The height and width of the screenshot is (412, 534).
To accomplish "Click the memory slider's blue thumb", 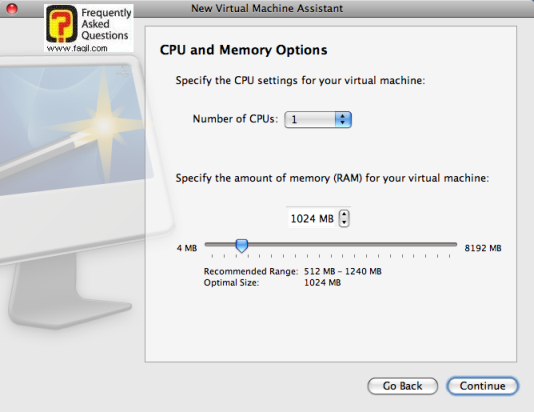I will 241,245.
